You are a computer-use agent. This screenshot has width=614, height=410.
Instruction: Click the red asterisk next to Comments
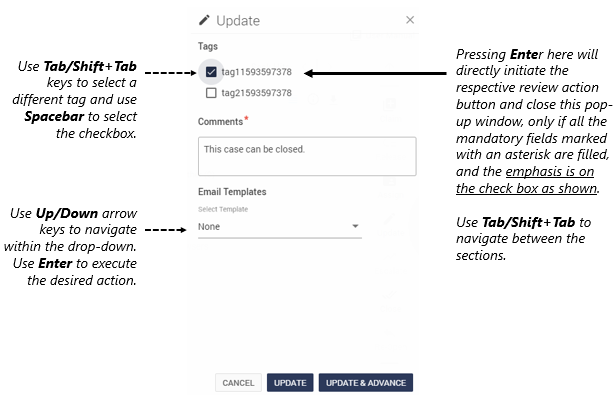246,118
